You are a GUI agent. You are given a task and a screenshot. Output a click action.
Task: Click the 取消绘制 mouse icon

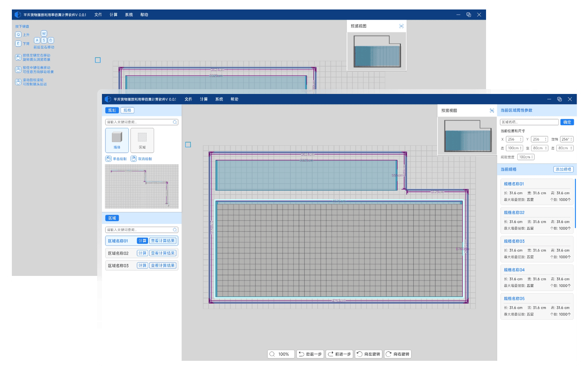[x=134, y=159]
